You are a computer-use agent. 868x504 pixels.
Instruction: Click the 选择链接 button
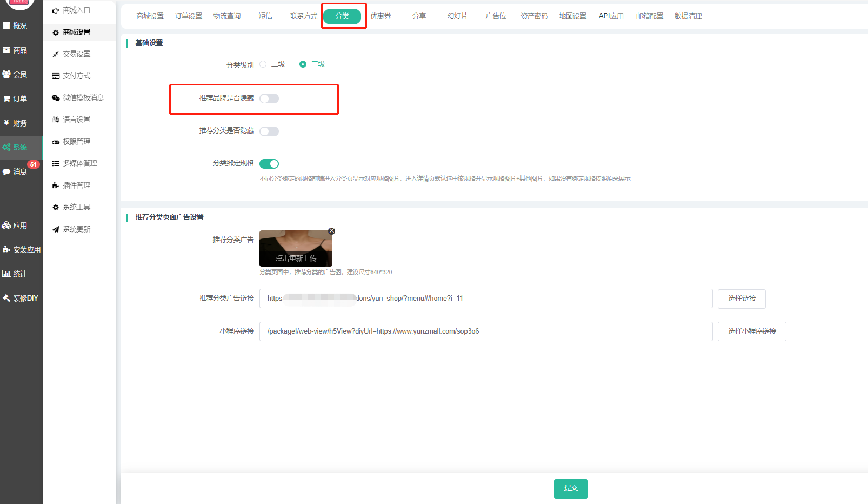(741, 299)
